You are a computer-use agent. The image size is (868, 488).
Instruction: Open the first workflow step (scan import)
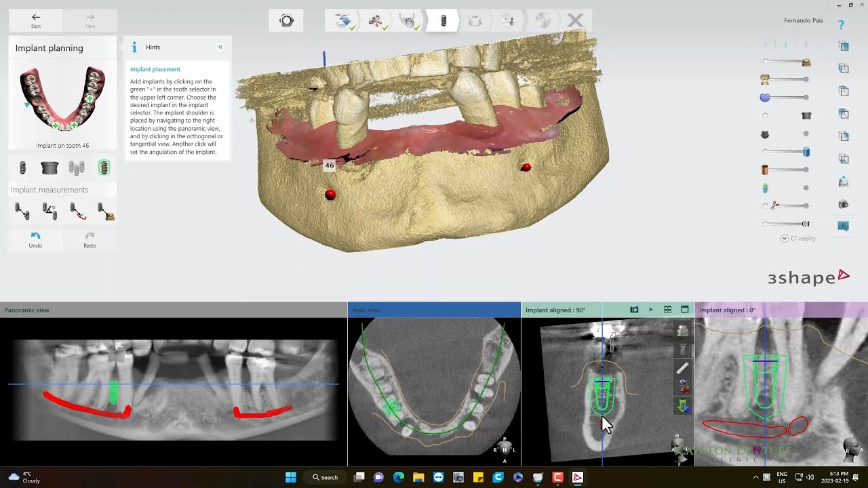tap(343, 20)
